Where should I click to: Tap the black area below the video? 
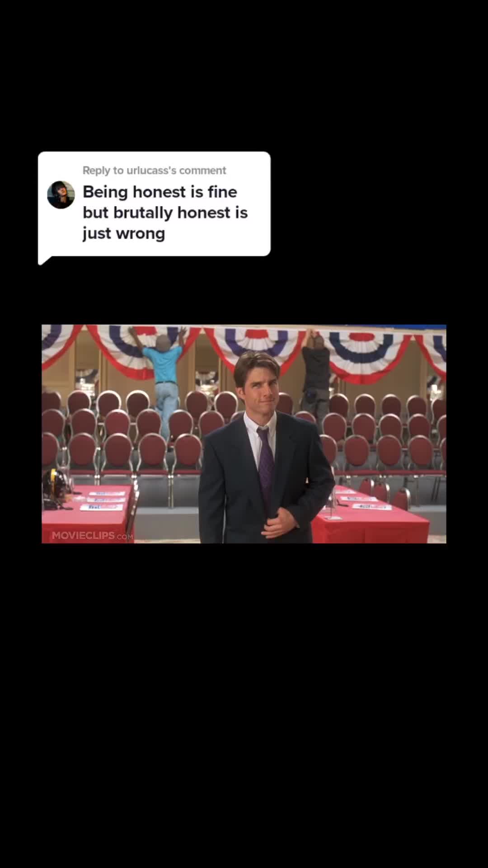(x=244, y=705)
